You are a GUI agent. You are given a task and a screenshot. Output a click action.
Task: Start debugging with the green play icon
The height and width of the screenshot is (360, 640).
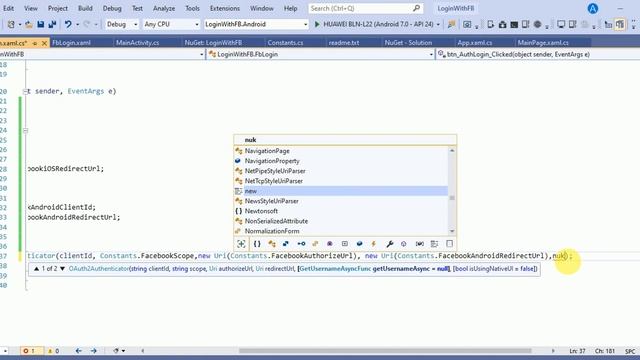(x=317, y=24)
